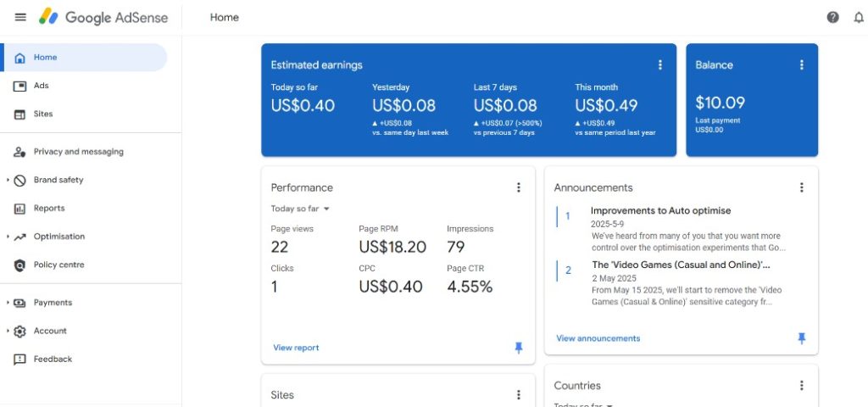The image size is (868, 407).
Task: Expand the Optimisation sidebar section
Action: [8, 237]
